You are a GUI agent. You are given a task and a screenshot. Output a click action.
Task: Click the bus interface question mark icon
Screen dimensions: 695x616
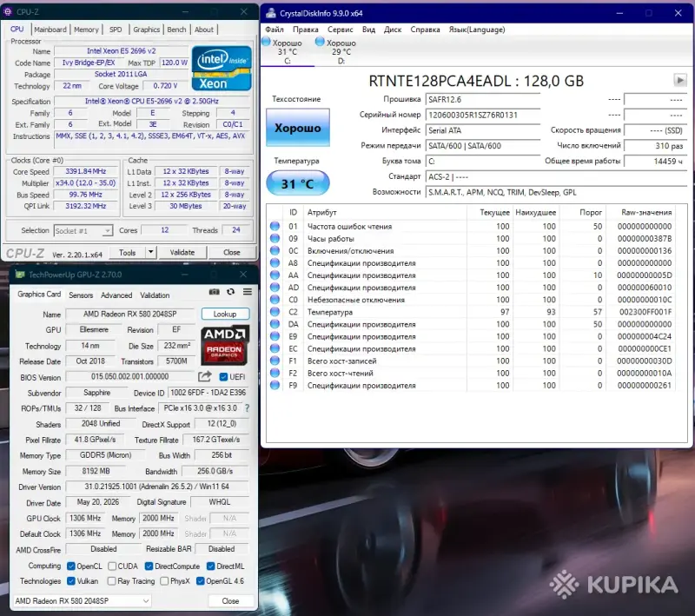(x=248, y=407)
